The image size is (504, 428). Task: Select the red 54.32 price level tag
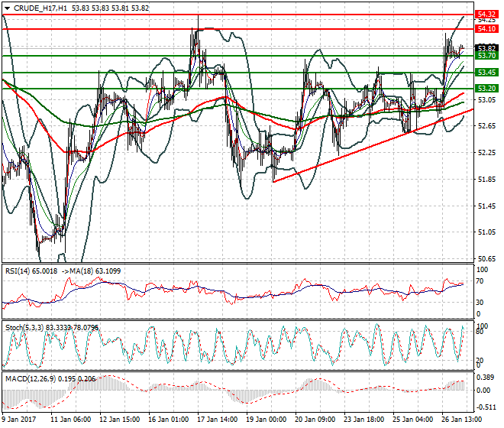pyautogui.click(x=486, y=14)
